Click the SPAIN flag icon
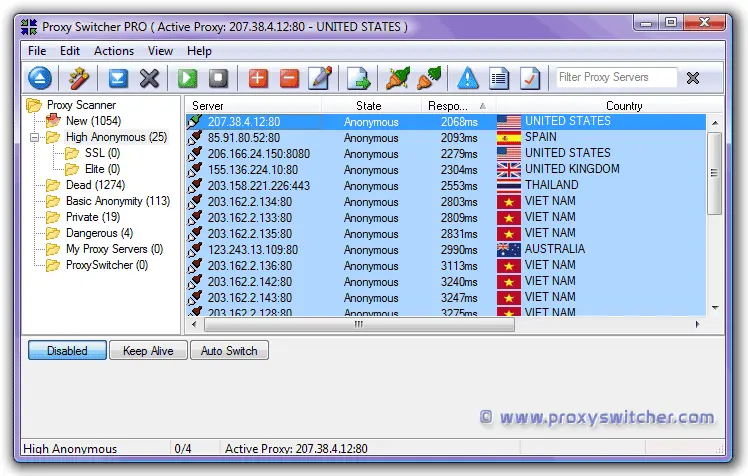748x476 pixels. [x=509, y=138]
